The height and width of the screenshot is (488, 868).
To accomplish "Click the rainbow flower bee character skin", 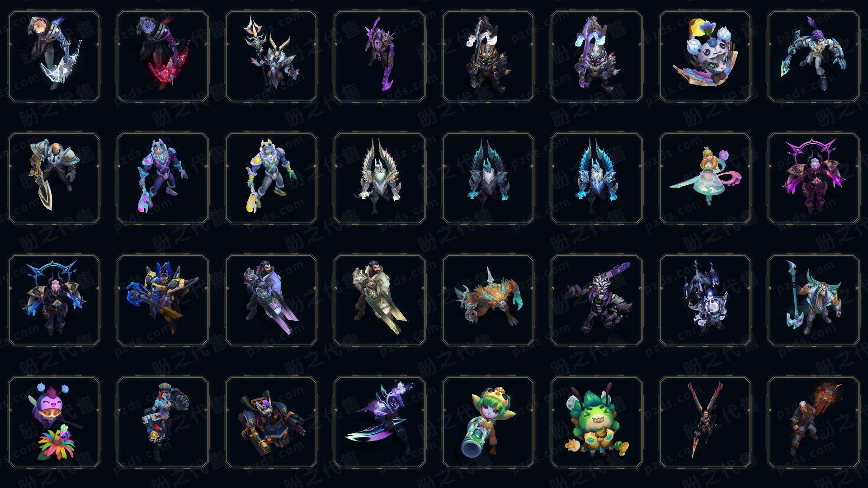I will point(54,422).
